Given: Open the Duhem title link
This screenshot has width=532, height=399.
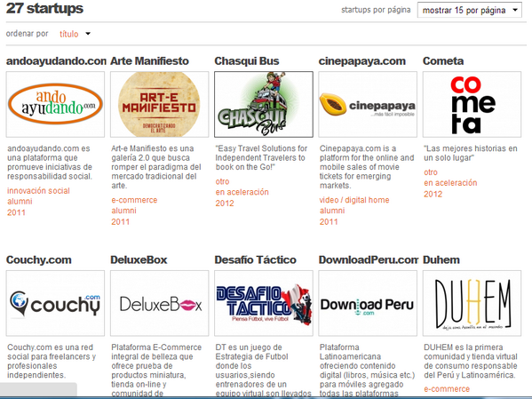Looking at the screenshot, I should pyautogui.click(x=441, y=260).
